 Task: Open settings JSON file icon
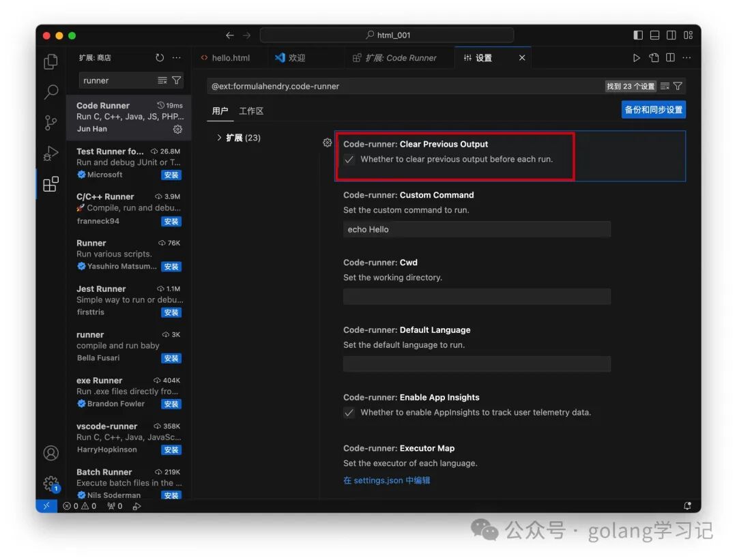coord(654,57)
